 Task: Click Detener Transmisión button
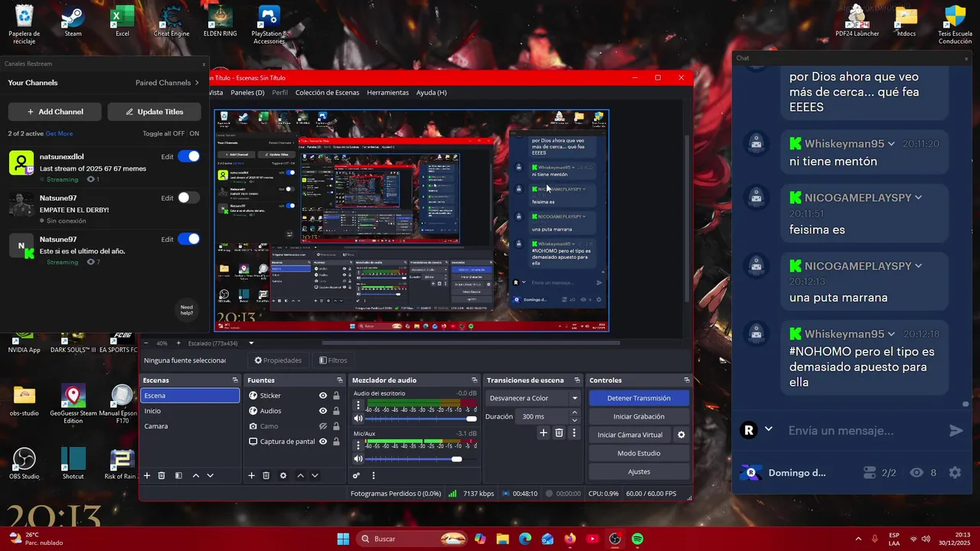click(x=639, y=398)
